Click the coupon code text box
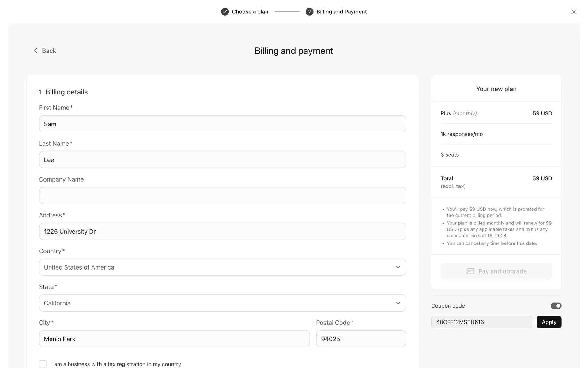588x368 pixels. tap(481, 322)
